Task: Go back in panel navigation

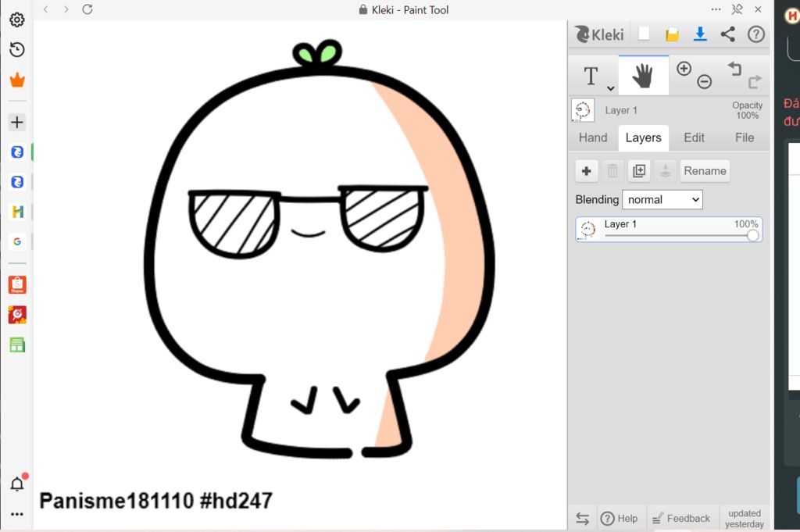Action: coord(46,9)
